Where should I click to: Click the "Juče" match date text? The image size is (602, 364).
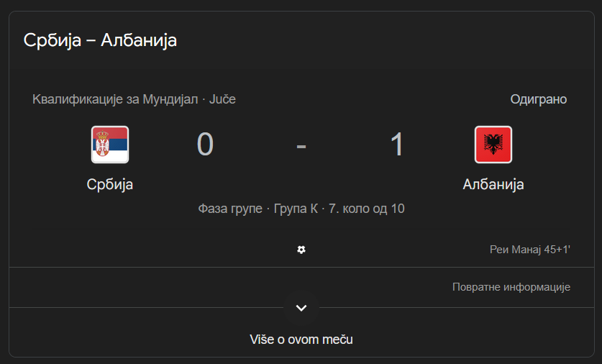tap(222, 99)
